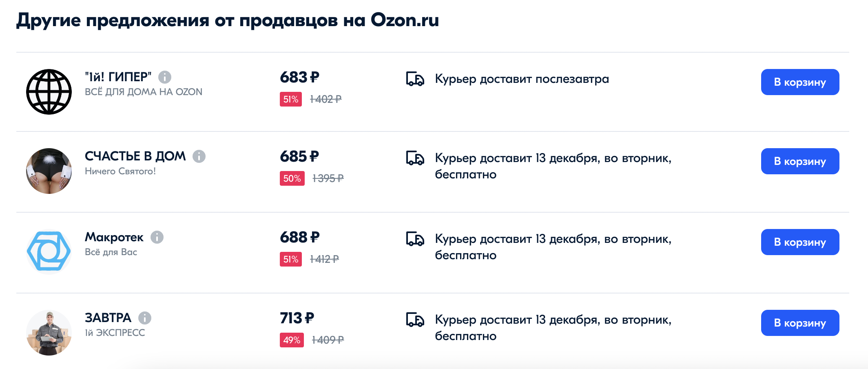Click the 51% discount badge under 683 ₽
The height and width of the screenshot is (369, 868).
coord(291,99)
